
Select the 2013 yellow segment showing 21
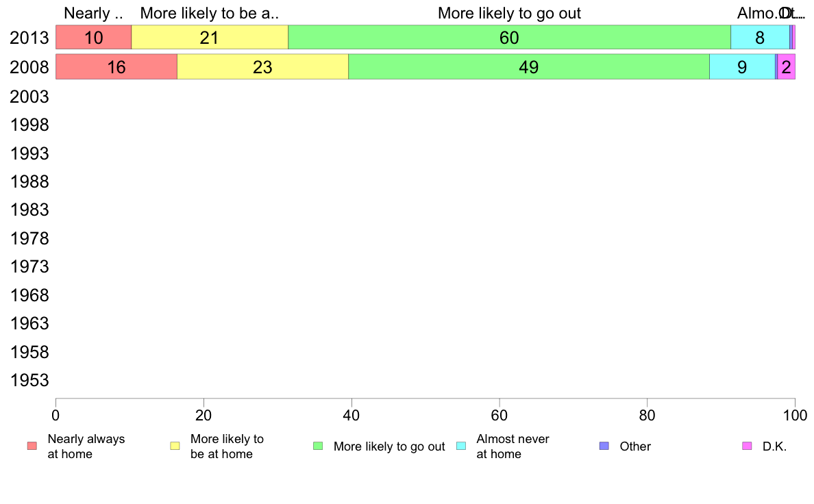[x=210, y=38]
